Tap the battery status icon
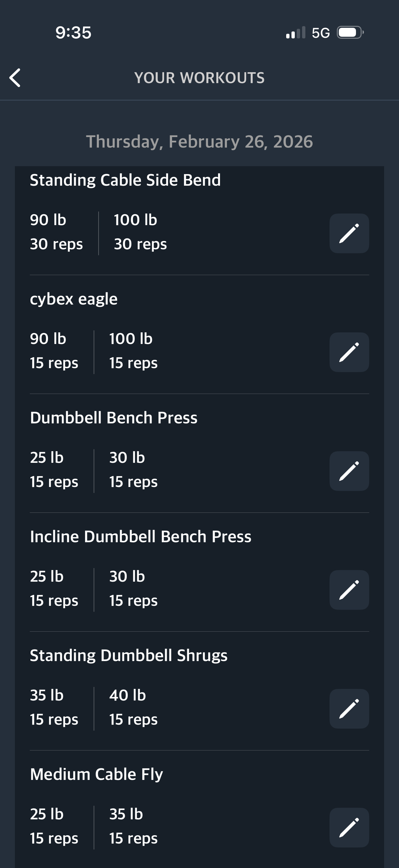The image size is (399, 868). tap(350, 33)
